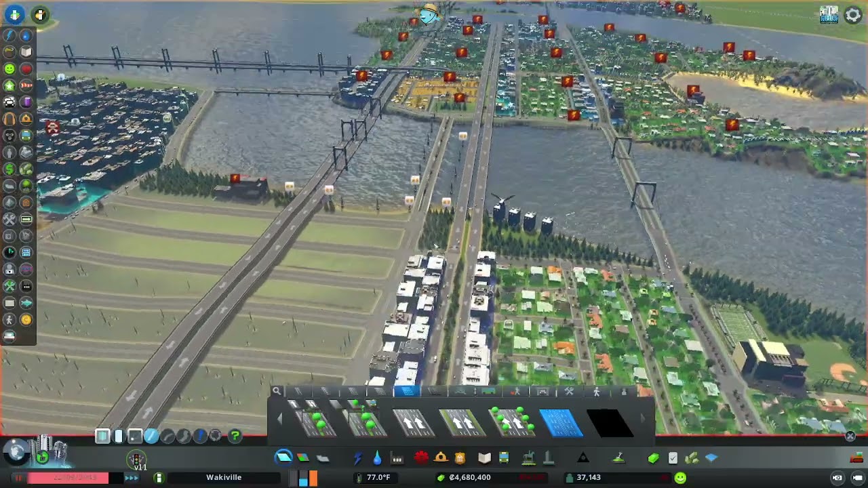Viewport: 868px width, 488px height.
Task: Show the Education info view book icon
Action: pos(26,52)
